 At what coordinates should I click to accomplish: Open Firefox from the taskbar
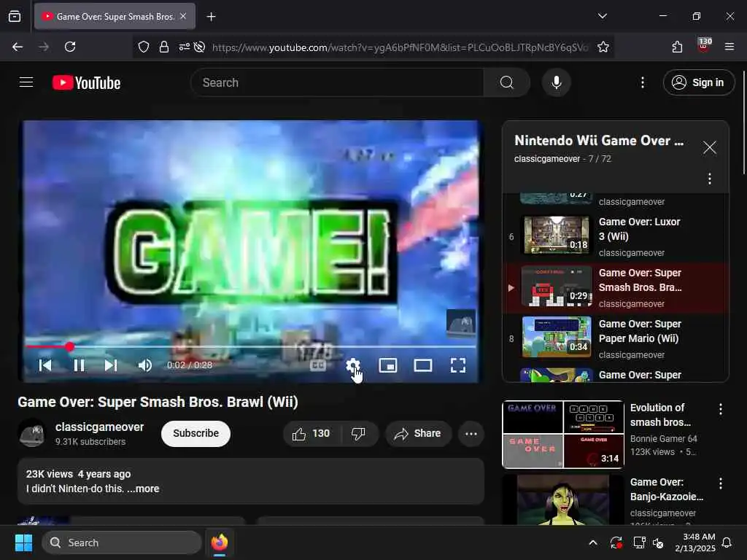point(220,542)
